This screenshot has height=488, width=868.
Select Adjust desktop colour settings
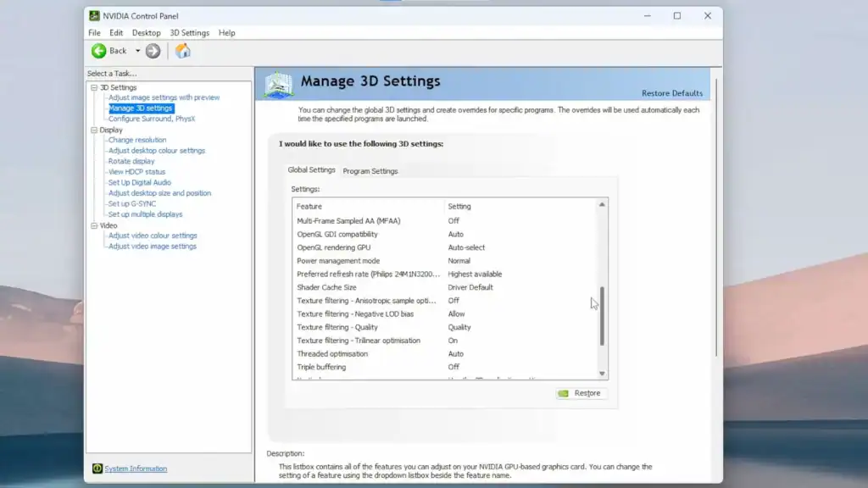click(157, 151)
